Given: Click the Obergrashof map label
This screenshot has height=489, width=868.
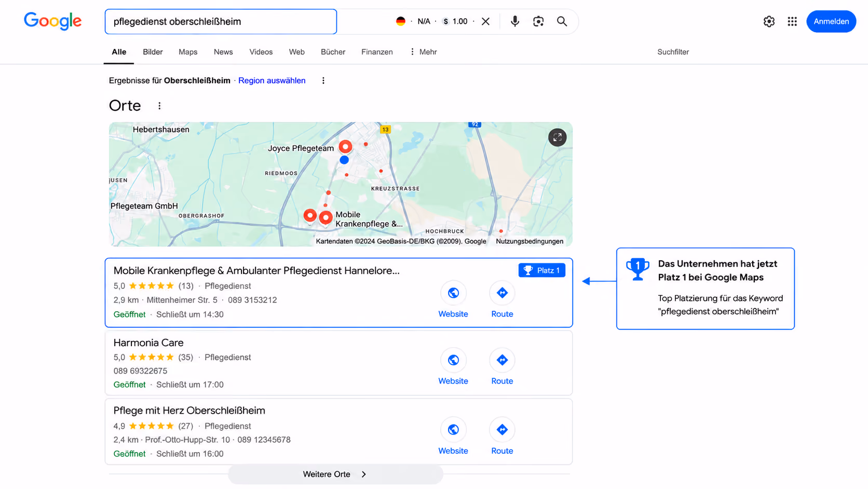Looking at the screenshot, I should click(201, 216).
